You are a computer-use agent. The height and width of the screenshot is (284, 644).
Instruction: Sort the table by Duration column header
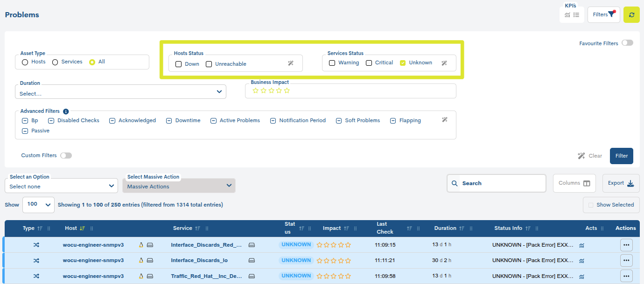445,228
